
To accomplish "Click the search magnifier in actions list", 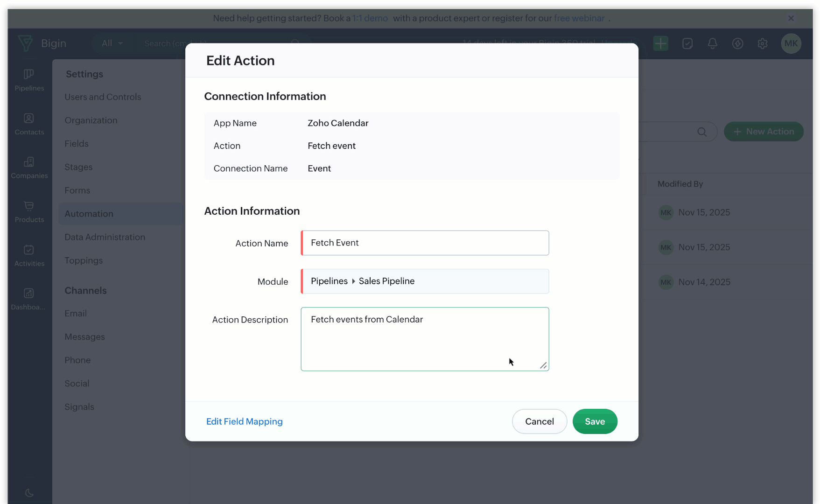I will (702, 132).
